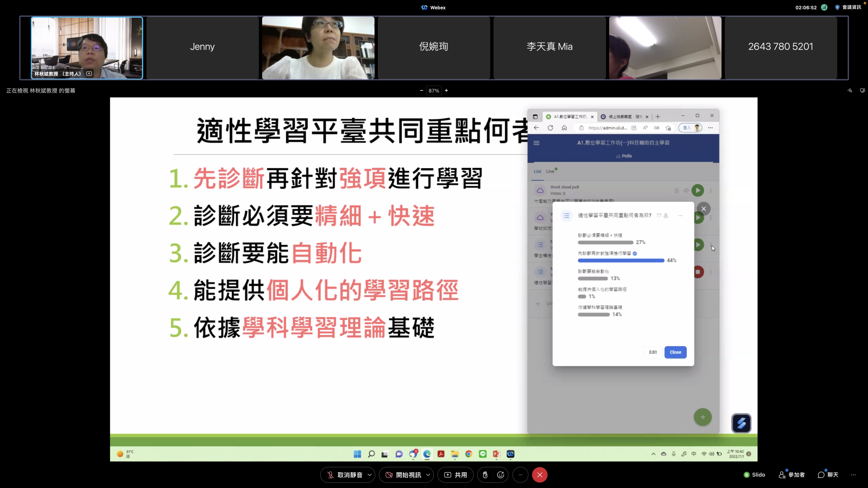Screen dimensions: 868x488
Task: Open the chat panel
Action: click(x=828, y=475)
